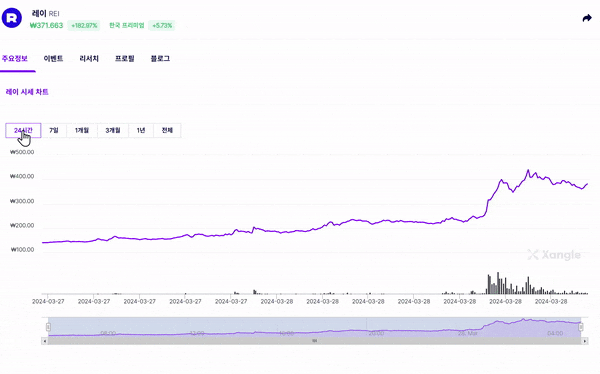Click the +182.97% change badge
The width and height of the screenshot is (600, 374).
click(x=84, y=26)
